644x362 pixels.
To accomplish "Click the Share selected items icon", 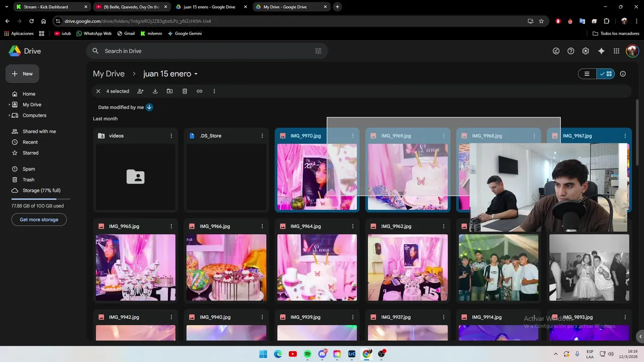I will tap(140, 91).
